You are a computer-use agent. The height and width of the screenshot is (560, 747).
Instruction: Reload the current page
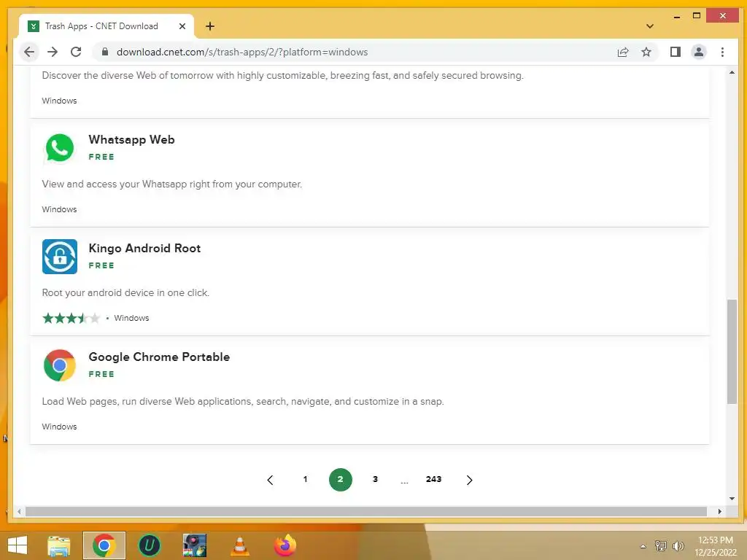click(76, 52)
